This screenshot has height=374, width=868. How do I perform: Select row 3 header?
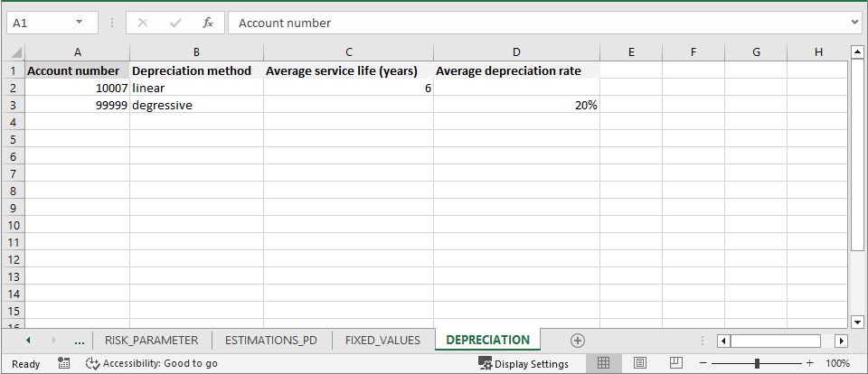pos(14,105)
